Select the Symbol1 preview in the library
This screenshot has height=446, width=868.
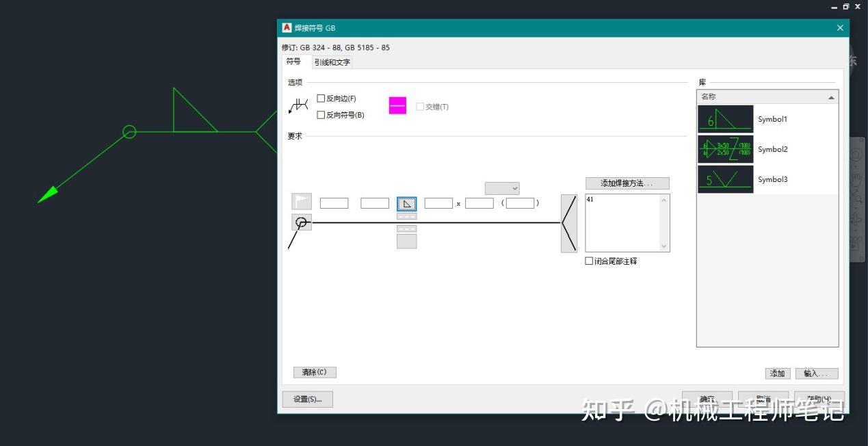coord(724,118)
